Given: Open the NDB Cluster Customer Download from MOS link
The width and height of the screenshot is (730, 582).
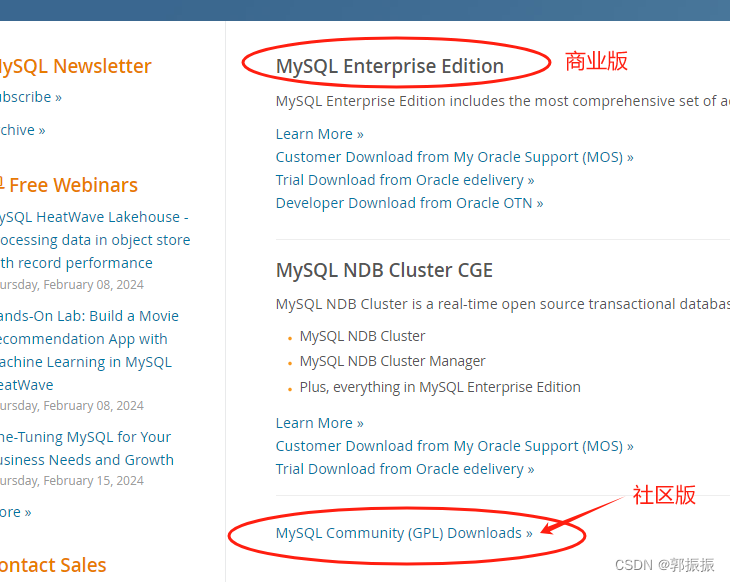Looking at the screenshot, I should click(x=454, y=447).
